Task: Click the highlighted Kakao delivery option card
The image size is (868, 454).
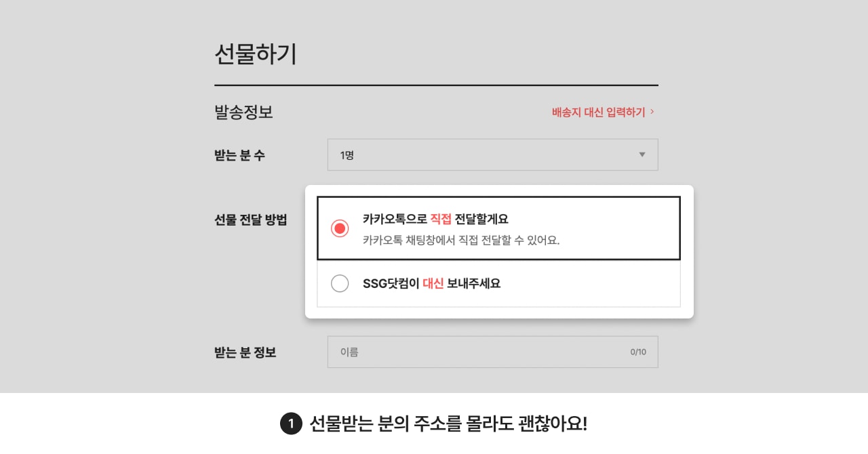Action: pyautogui.click(x=498, y=228)
